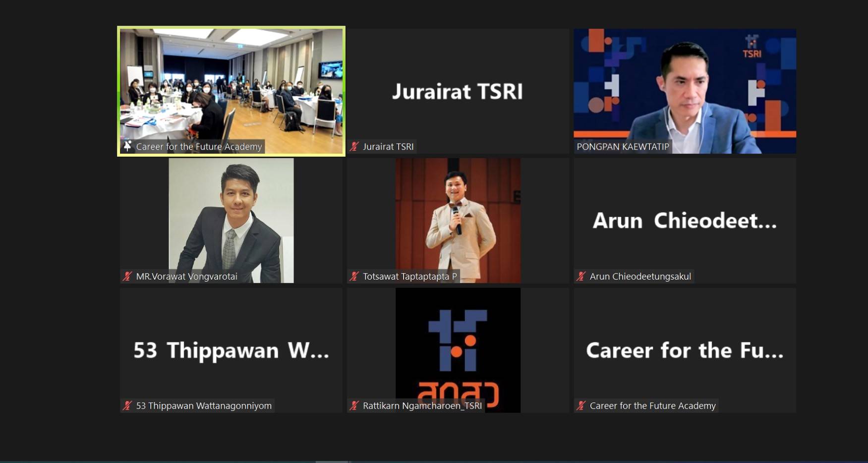Screen dimensions: 868x463
Task: Click the muted microphone icon for Jurairat TSRI
Action: 354,147
